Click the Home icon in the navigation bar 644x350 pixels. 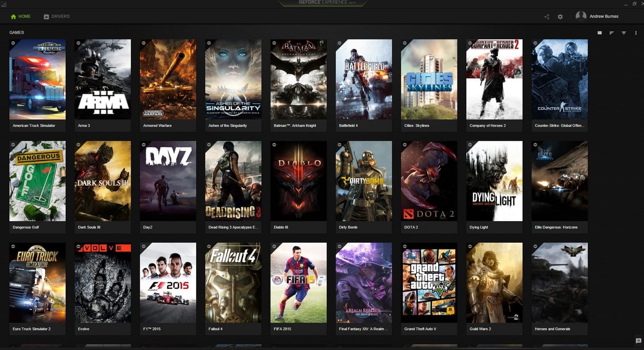pyautogui.click(x=13, y=16)
